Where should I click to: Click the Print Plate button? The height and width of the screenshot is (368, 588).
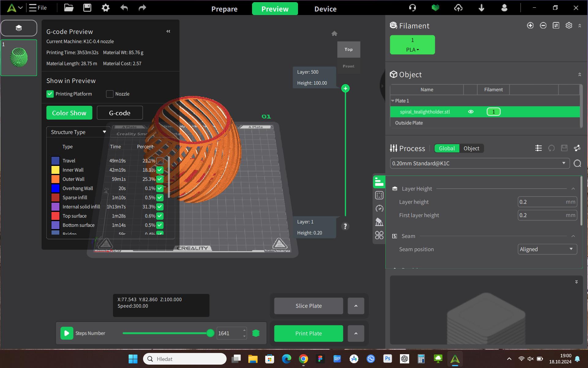pyautogui.click(x=308, y=333)
